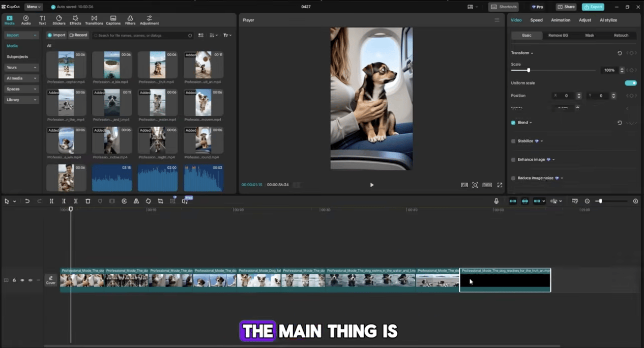The width and height of the screenshot is (644, 348).
Task: Uncheck the Blend checkbox
Action: pyautogui.click(x=513, y=123)
